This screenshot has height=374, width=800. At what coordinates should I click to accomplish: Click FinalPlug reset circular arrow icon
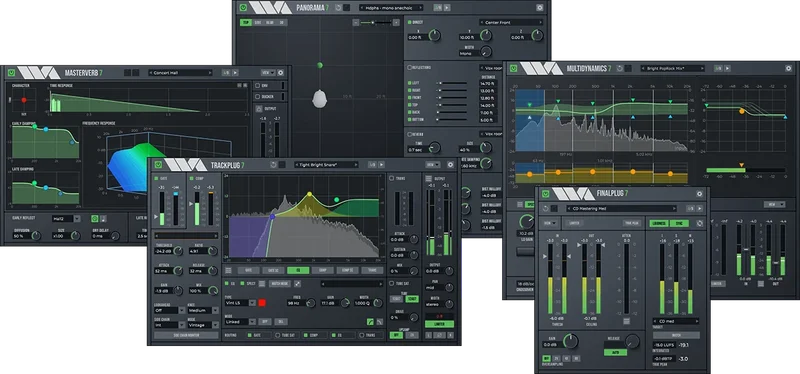546,208
